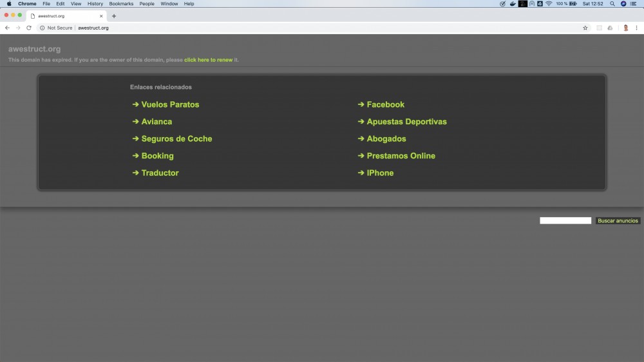Open the Notification Center list icon
644x362 pixels.
click(633, 4)
